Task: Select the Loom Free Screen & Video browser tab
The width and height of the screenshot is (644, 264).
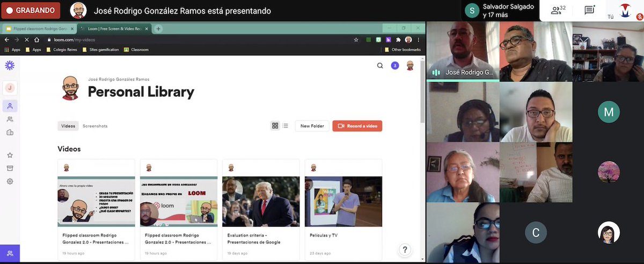Action: pyautogui.click(x=114, y=28)
